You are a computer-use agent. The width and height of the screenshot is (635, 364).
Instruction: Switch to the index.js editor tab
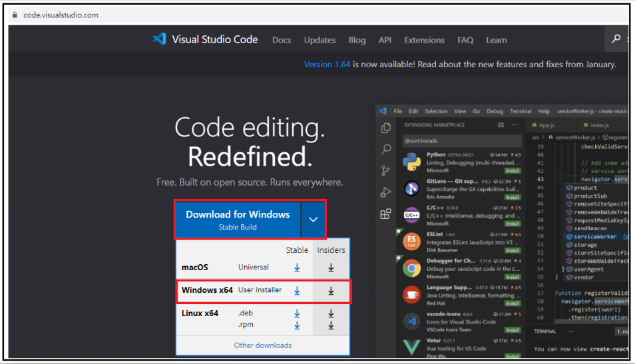click(596, 125)
